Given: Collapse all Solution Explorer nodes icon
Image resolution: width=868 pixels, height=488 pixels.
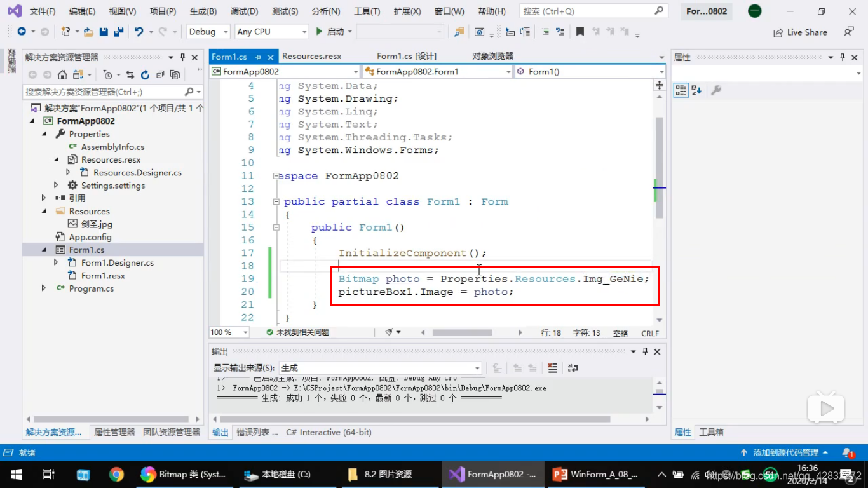Looking at the screenshot, I should click(160, 75).
